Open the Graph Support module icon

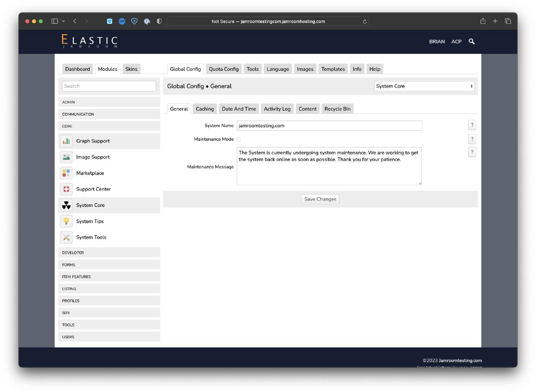coord(66,141)
